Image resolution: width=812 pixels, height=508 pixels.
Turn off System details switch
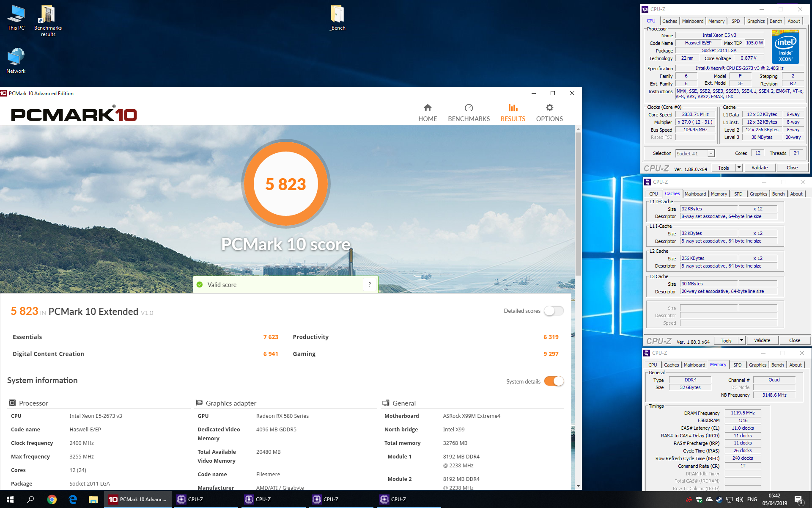point(554,381)
